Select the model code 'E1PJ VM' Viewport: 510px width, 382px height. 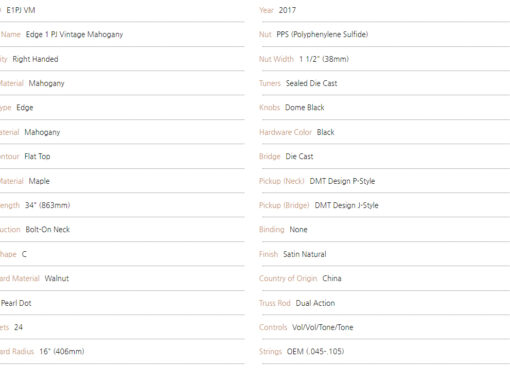tap(21, 10)
